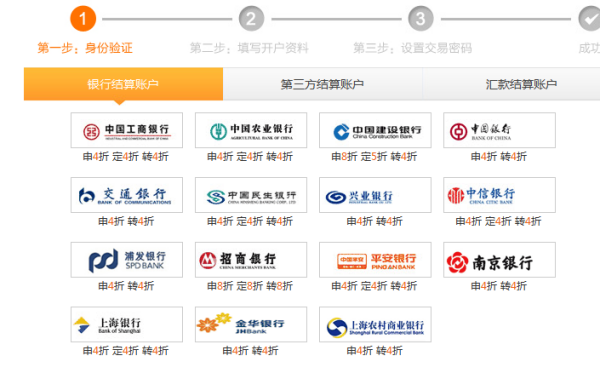Click the orange step 1 circle

point(83,19)
